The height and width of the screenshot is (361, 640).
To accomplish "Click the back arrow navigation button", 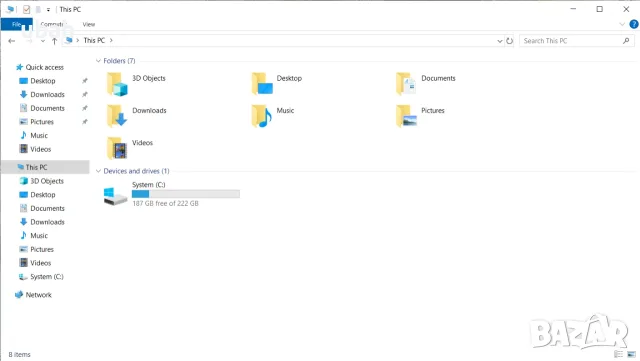I will point(11,41).
